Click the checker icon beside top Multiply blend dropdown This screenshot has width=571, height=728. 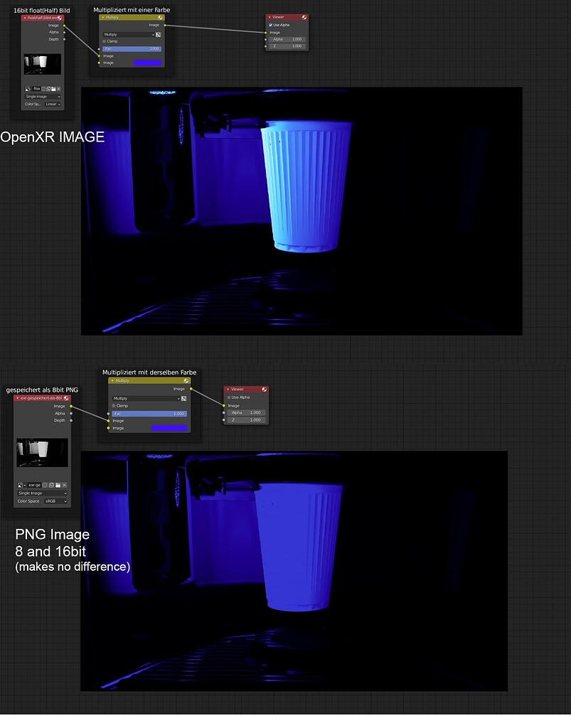157,34
